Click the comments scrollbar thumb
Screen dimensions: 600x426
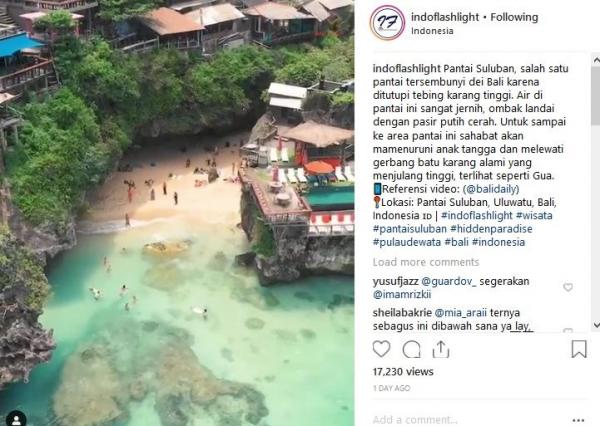pos(596,96)
